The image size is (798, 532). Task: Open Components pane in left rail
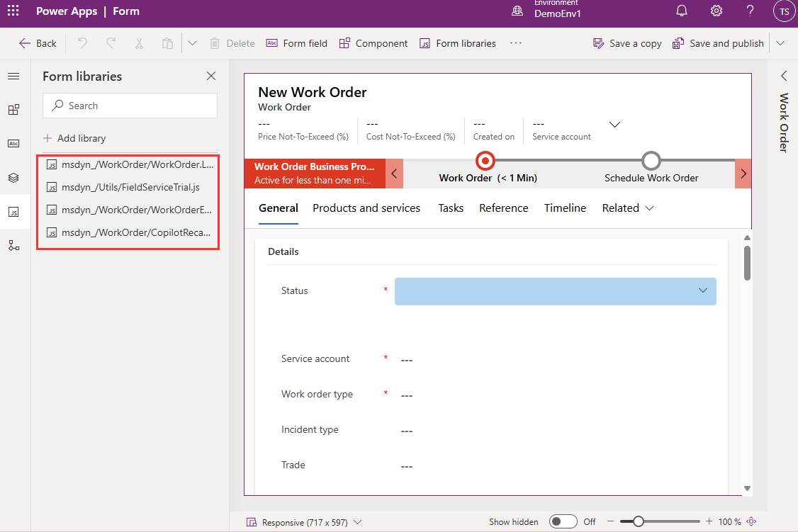coord(13,109)
